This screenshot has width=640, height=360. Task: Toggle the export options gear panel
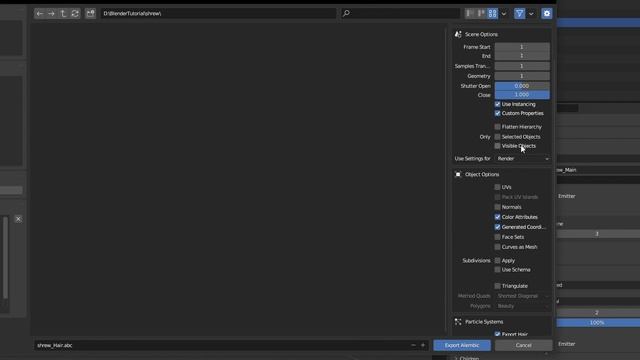point(547,13)
